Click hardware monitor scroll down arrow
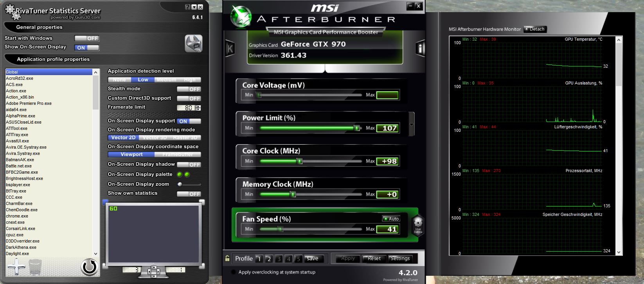The width and height of the screenshot is (644, 284). click(x=619, y=252)
